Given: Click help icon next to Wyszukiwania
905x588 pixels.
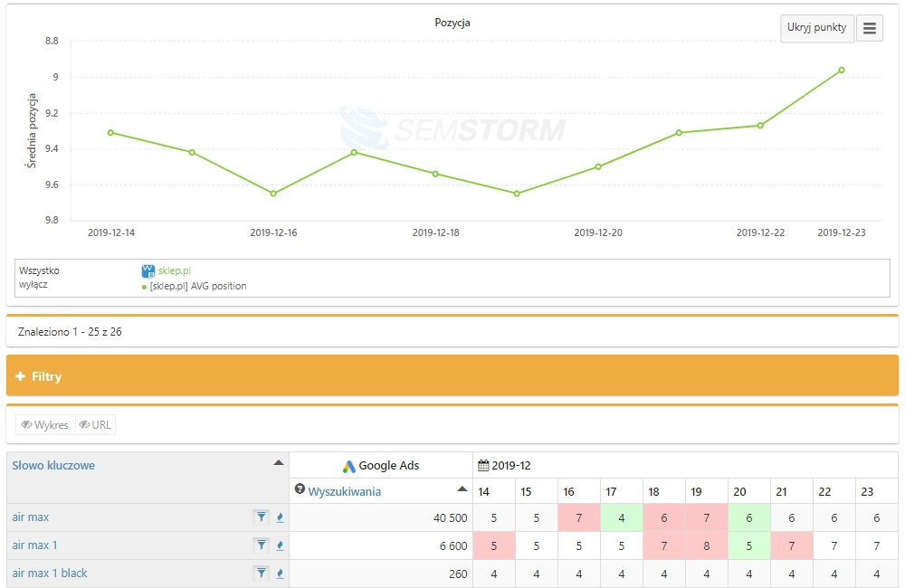Looking at the screenshot, I should [300, 489].
